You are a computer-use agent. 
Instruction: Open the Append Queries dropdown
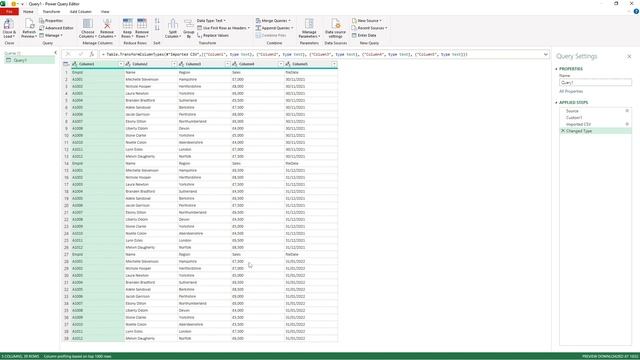pyautogui.click(x=274, y=28)
